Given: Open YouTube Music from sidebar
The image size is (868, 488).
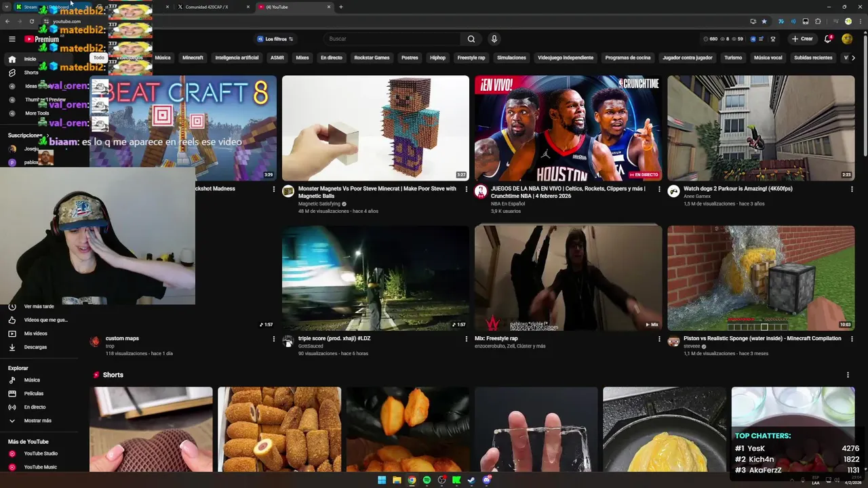Looking at the screenshot, I should 40,467.
